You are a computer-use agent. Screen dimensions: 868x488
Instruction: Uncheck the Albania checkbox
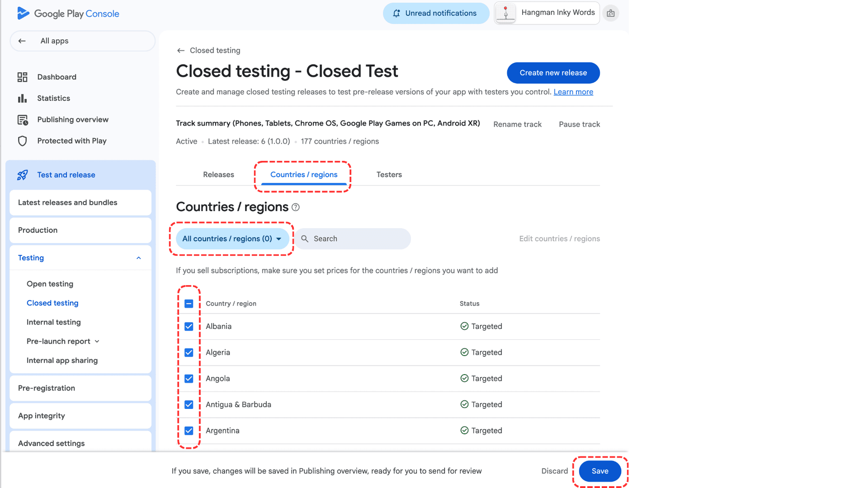(189, 326)
